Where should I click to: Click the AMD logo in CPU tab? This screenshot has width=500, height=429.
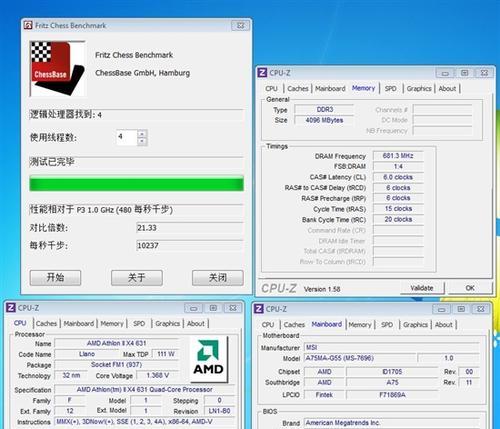[x=209, y=359]
